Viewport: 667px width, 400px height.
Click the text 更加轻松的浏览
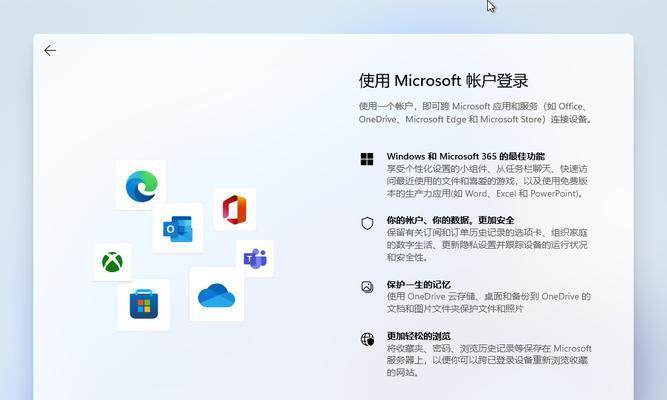tap(419, 336)
